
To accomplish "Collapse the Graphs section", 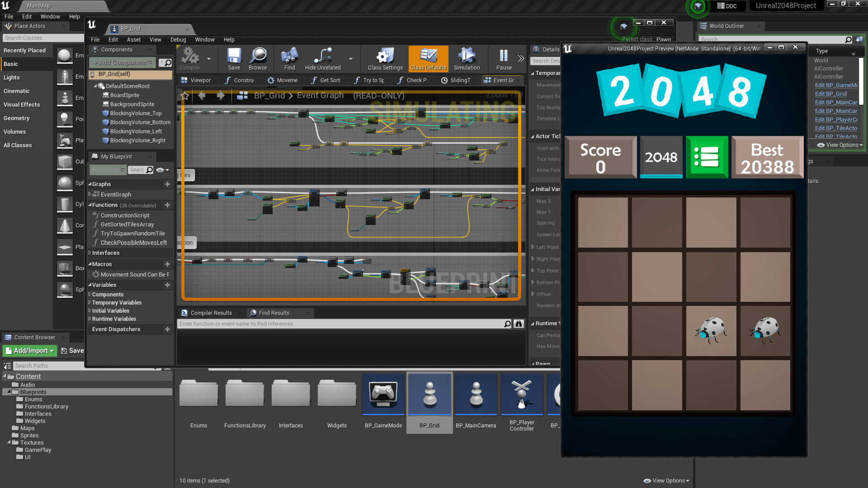I will click(90, 184).
